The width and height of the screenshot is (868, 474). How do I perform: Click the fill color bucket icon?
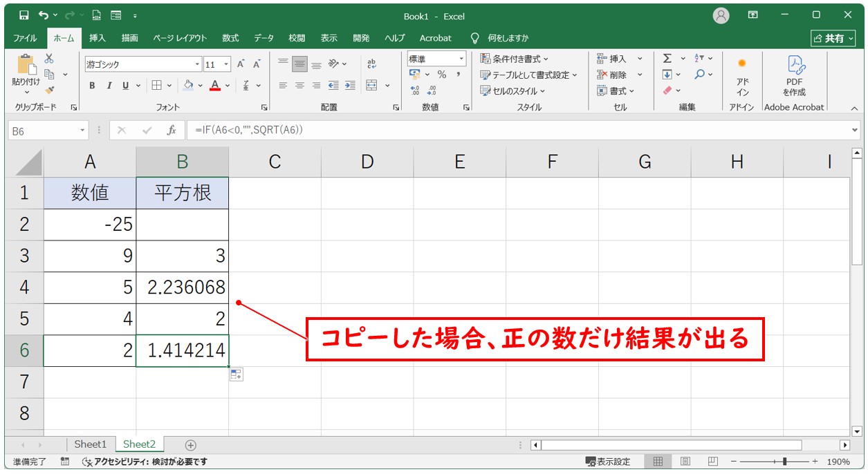click(x=187, y=84)
